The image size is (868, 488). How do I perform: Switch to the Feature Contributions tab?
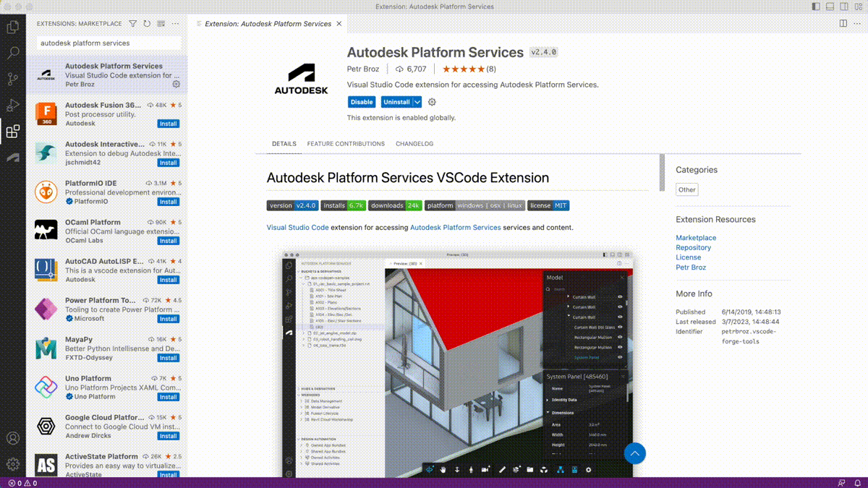346,144
